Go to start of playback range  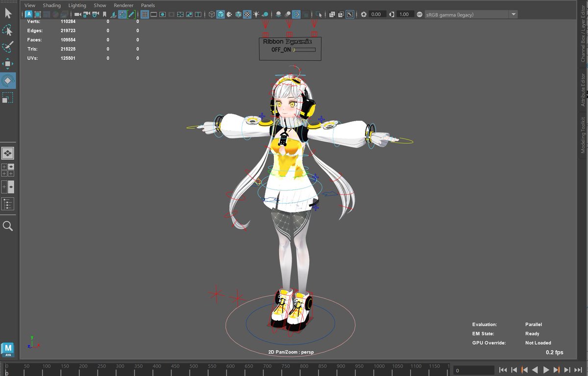[503, 370]
